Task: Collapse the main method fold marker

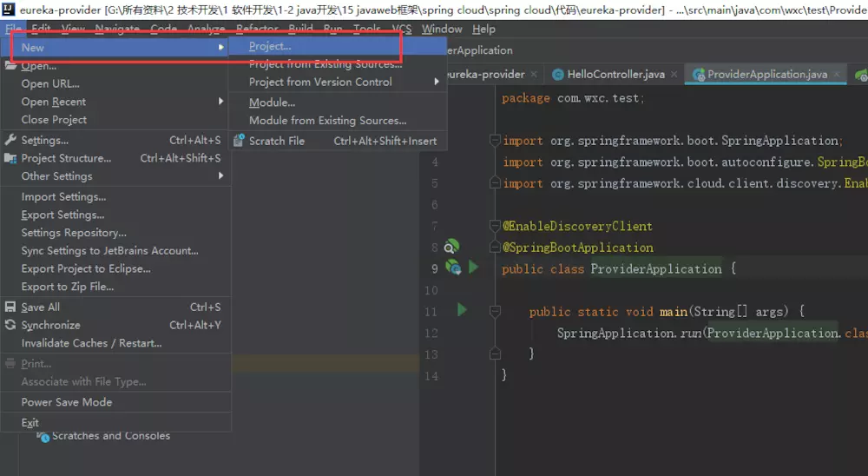Action: (495, 312)
